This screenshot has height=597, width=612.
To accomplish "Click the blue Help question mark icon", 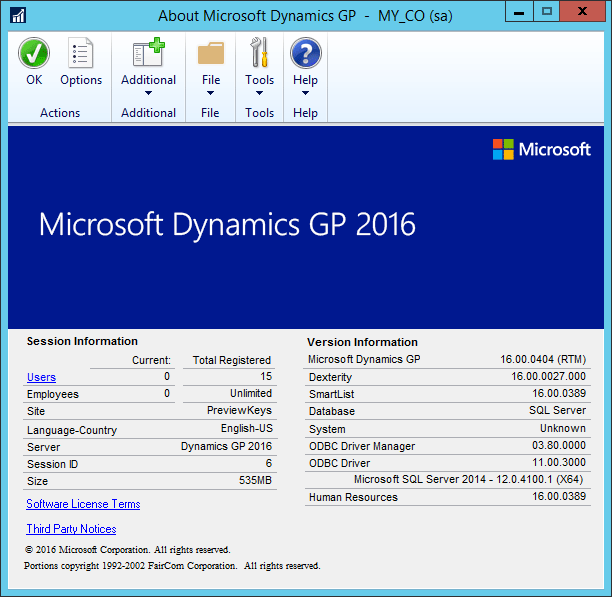I will [x=306, y=53].
